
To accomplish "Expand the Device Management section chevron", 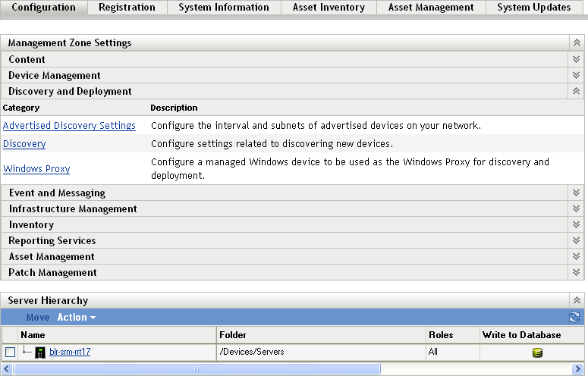I will click(577, 76).
